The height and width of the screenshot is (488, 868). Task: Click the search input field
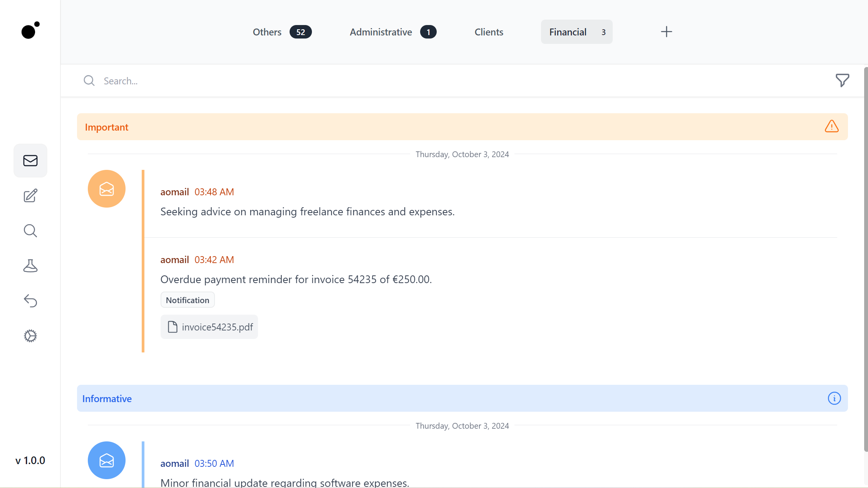point(465,80)
